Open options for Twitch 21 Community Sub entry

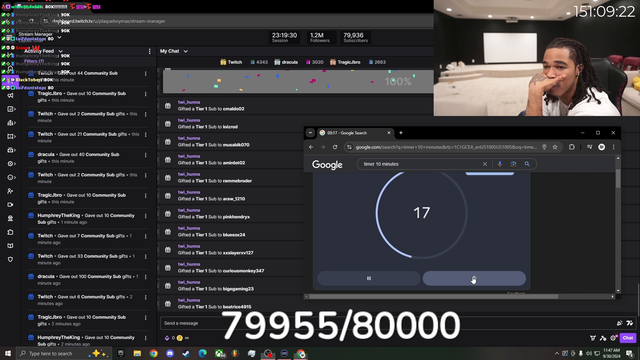[145, 135]
